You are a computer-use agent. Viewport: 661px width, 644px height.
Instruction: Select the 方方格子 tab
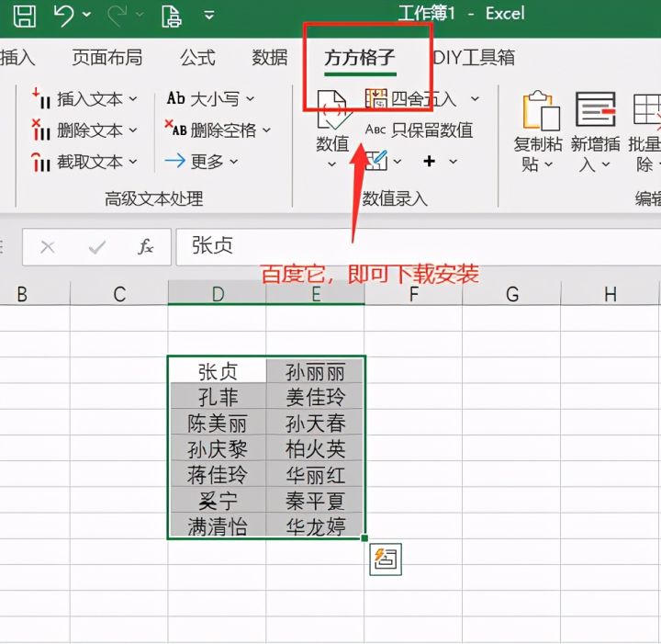(360, 57)
